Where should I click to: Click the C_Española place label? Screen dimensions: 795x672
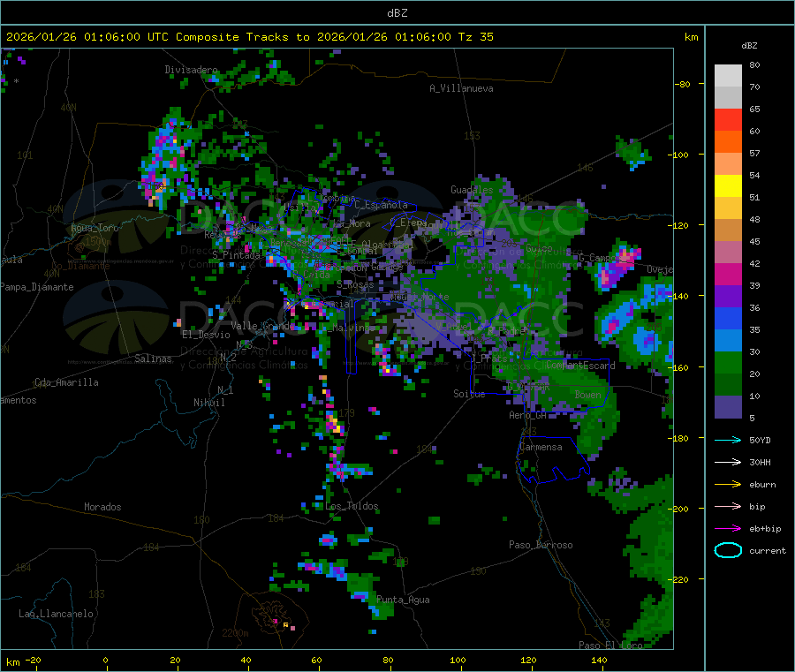point(381,205)
